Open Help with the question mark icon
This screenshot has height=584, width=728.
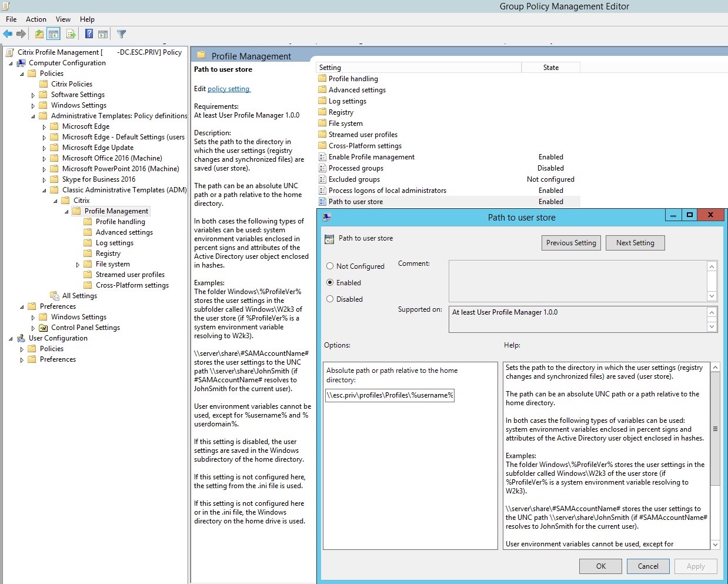pyautogui.click(x=89, y=34)
